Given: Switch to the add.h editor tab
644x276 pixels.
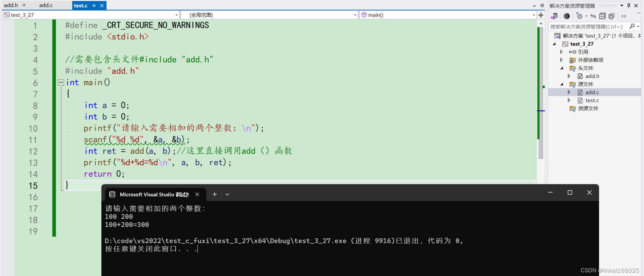Looking at the screenshot, I should point(11,5).
